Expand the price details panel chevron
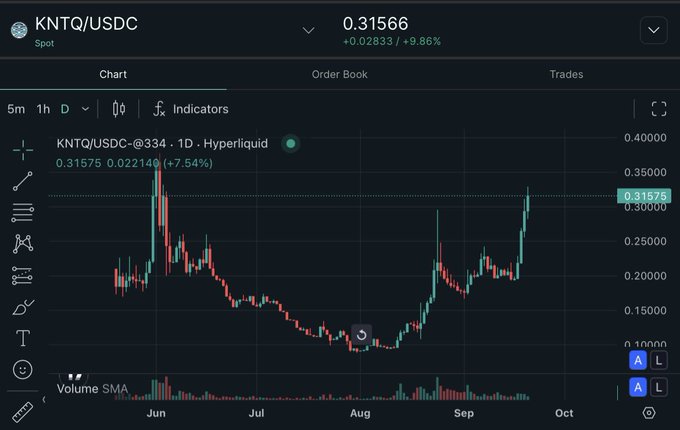This screenshot has width=680, height=430. point(654,30)
